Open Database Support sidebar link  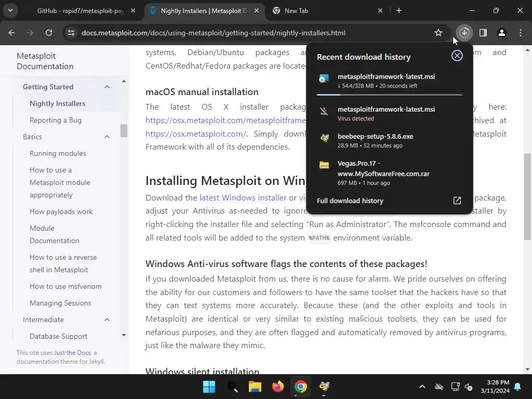pos(58,336)
